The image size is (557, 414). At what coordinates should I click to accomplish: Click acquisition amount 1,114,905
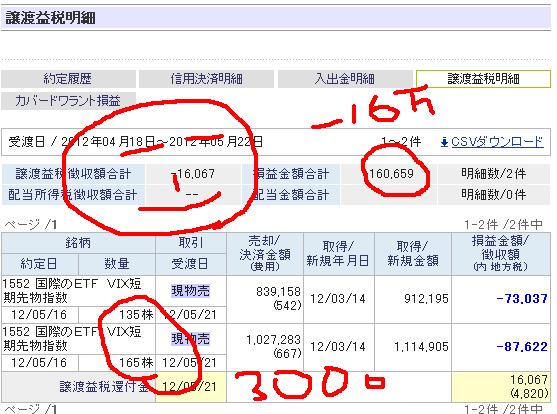pyautogui.click(x=421, y=346)
